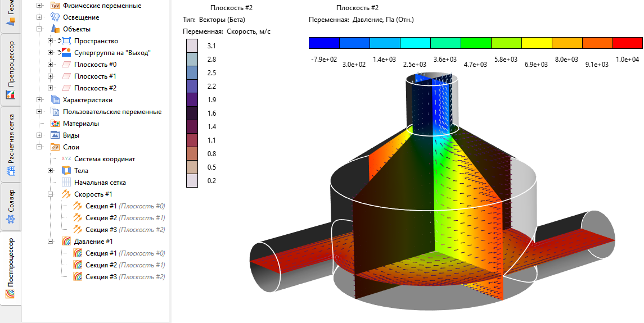Click the Виды picture icon
This screenshot has height=323, width=644.
click(56, 135)
